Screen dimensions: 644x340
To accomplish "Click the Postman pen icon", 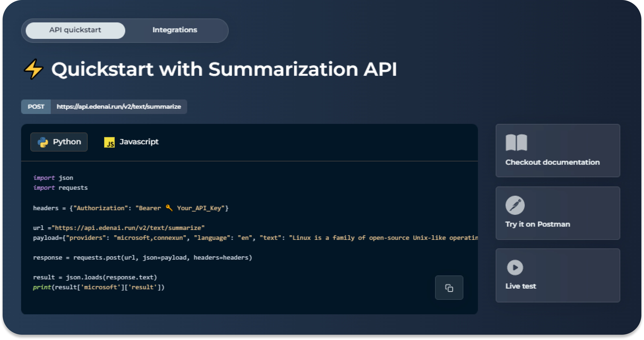I will tap(515, 205).
